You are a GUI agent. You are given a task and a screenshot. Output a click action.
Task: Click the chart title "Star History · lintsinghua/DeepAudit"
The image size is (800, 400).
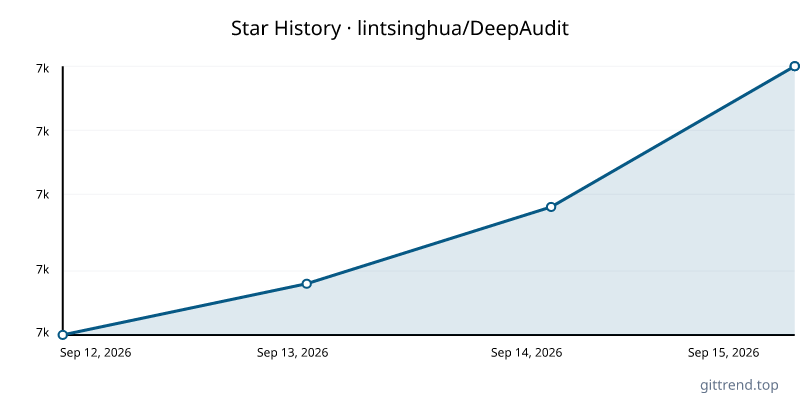[x=399, y=29]
